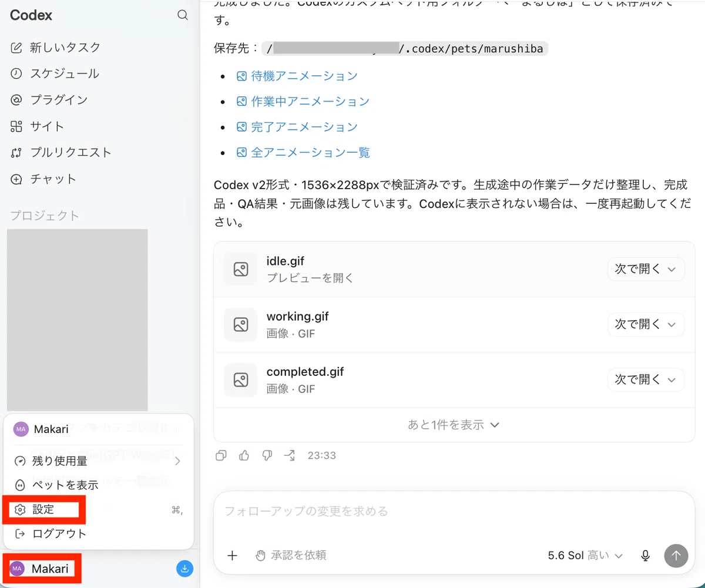Screen dimensions: 705x588
Task: Open the チャット sidebar item
Action: click(x=43, y=179)
